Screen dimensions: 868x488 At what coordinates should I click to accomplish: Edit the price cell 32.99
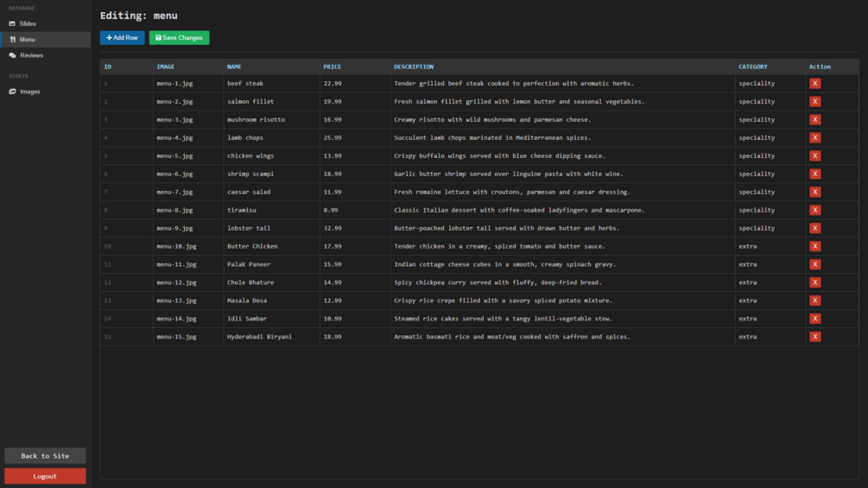pos(355,228)
